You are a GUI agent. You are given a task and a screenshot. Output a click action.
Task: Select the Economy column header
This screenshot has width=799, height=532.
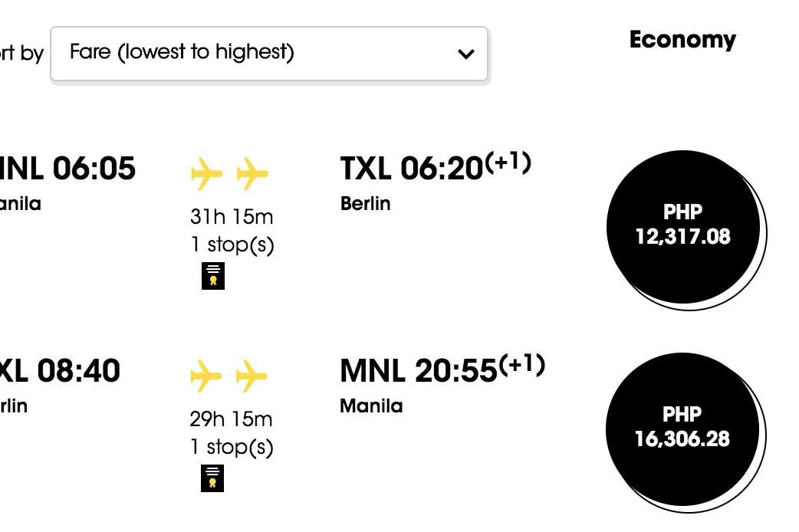click(682, 40)
